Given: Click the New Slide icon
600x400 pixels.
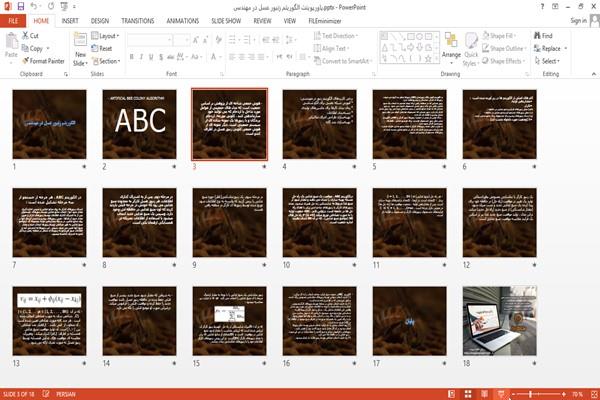Looking at the screenshot, I should [x=80, y=40].
